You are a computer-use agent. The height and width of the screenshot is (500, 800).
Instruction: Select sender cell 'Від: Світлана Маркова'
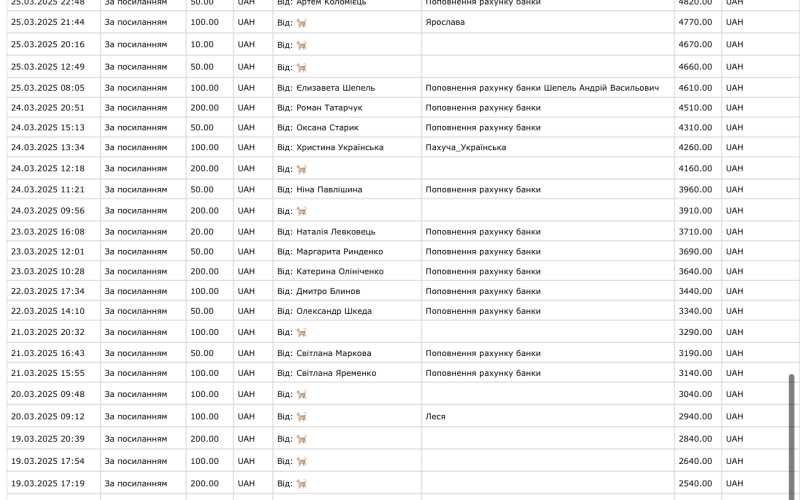347,353
